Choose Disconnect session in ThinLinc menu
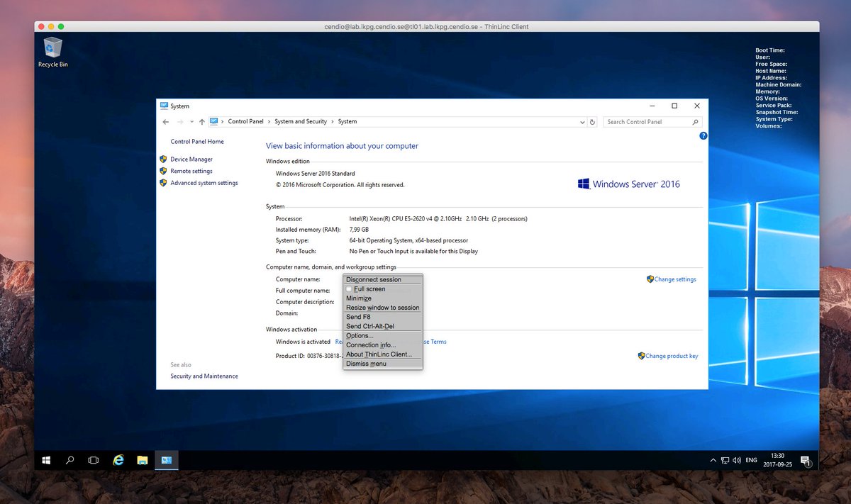Screen dimensions: 851x504 (x=383, y=279)
